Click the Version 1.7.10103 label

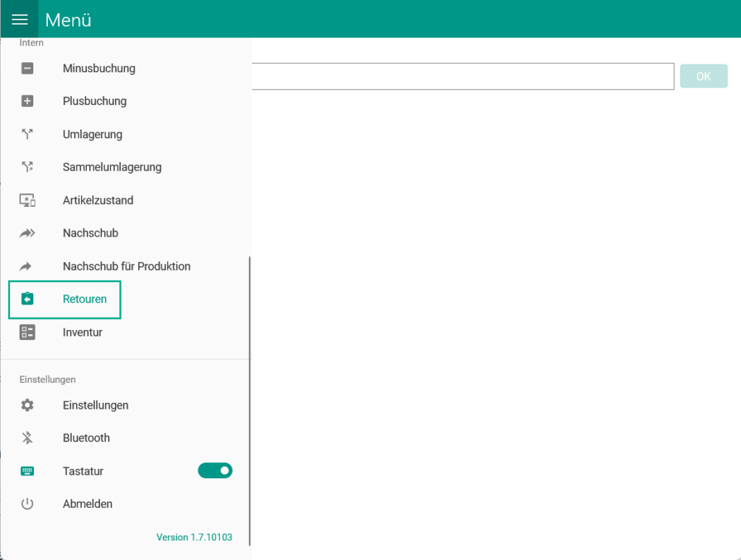coord(194,537)
